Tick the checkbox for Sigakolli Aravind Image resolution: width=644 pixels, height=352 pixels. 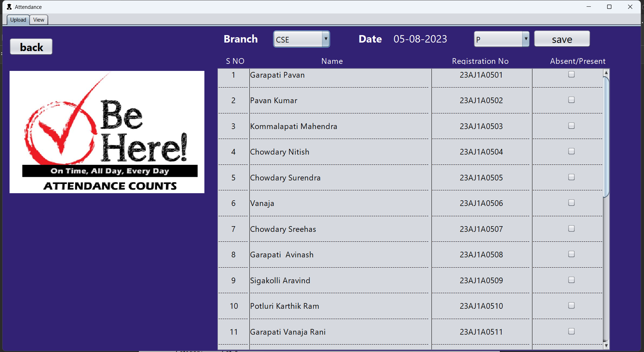click(571, 280)
